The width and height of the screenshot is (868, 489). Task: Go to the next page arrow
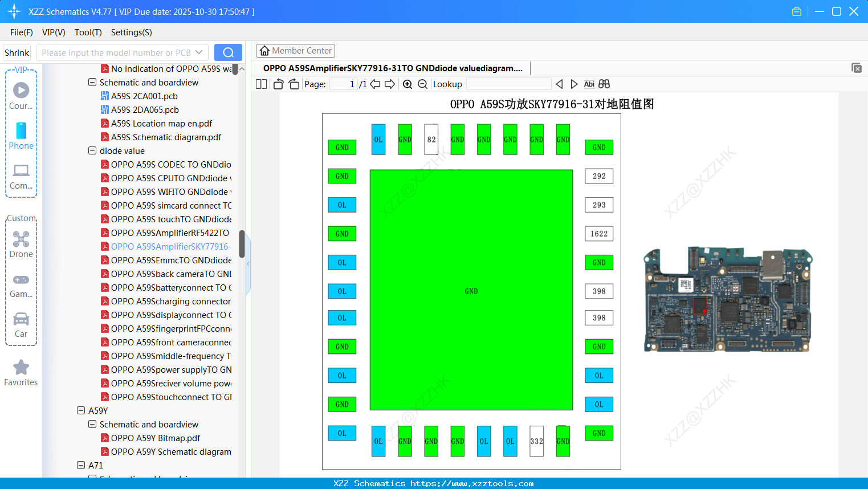(x=391, y=84)
